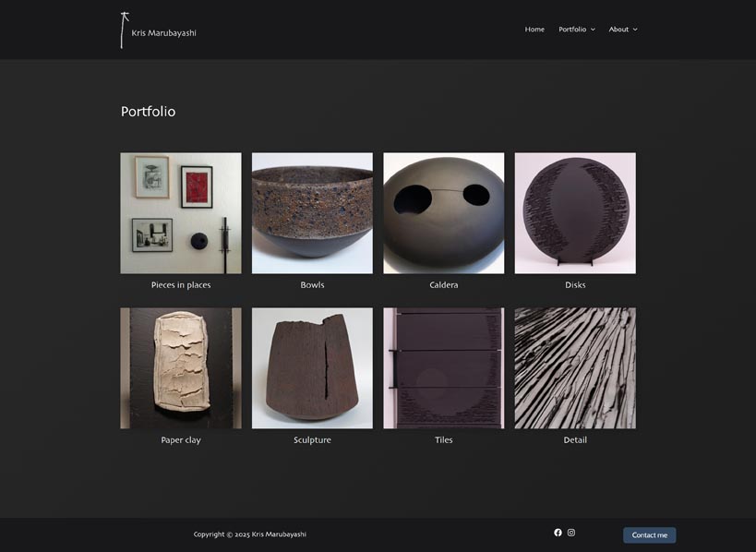The image size is (756, 552).
Task: Go to the Home menu item
Action: [x=534, y=30]
